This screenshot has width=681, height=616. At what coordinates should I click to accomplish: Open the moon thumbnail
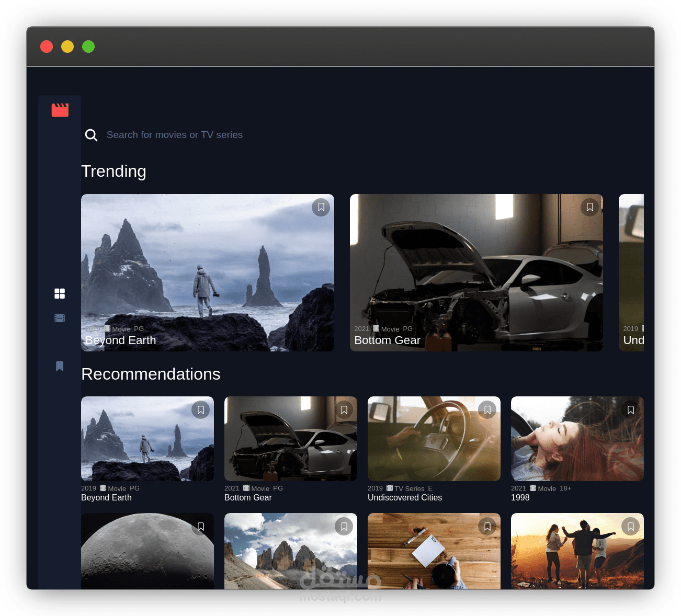pos(147,551)
